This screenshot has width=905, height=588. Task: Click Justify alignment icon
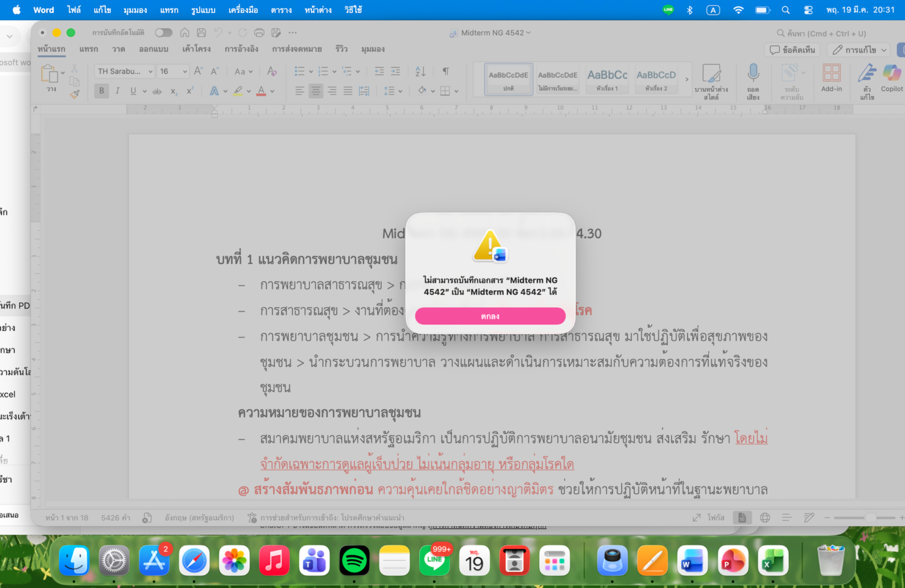[x=348, y=91]
